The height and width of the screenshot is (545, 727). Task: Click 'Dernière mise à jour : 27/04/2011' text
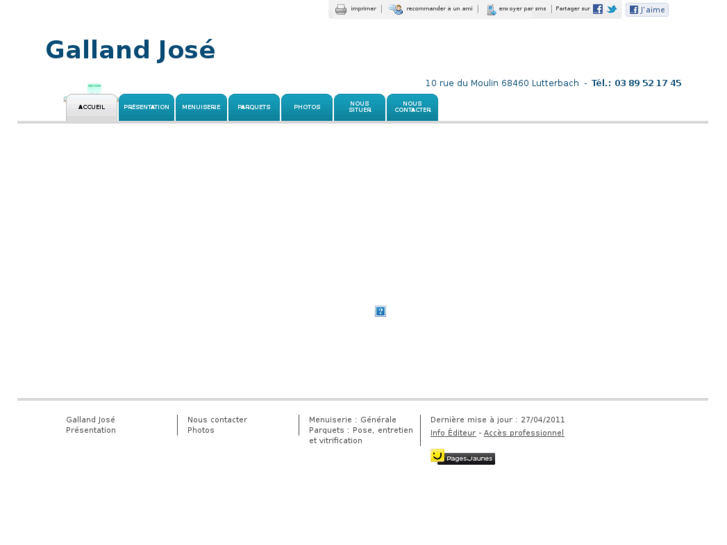point(497,420)
